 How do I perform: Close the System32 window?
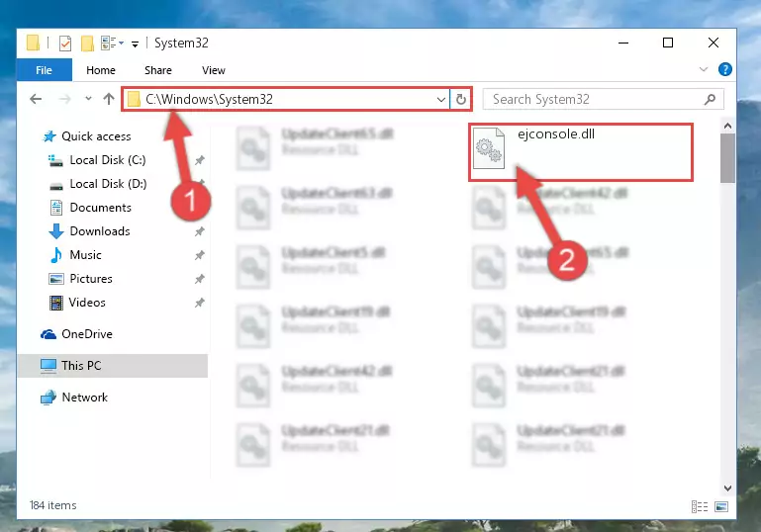pos(713,44)
